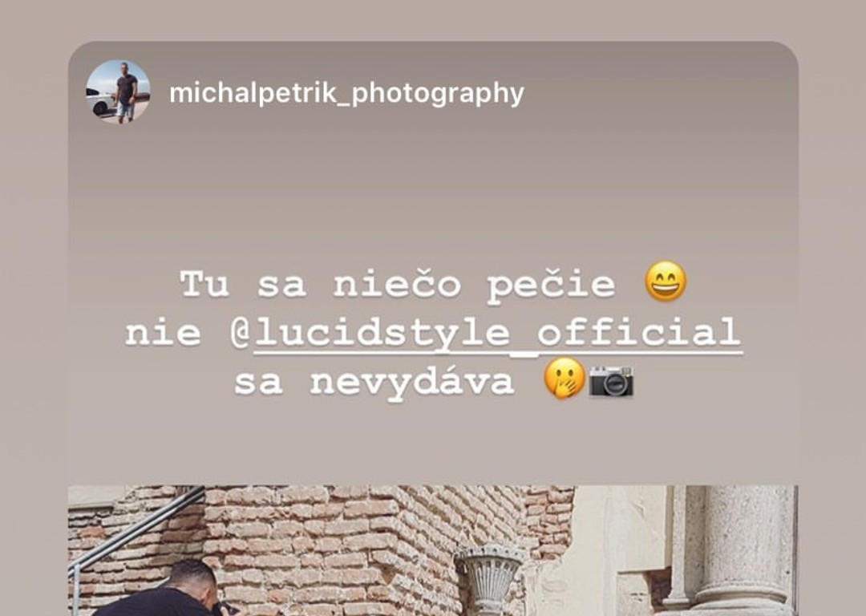
Task: Open the shared brick wall photo
Action: (x=433, y=550)
